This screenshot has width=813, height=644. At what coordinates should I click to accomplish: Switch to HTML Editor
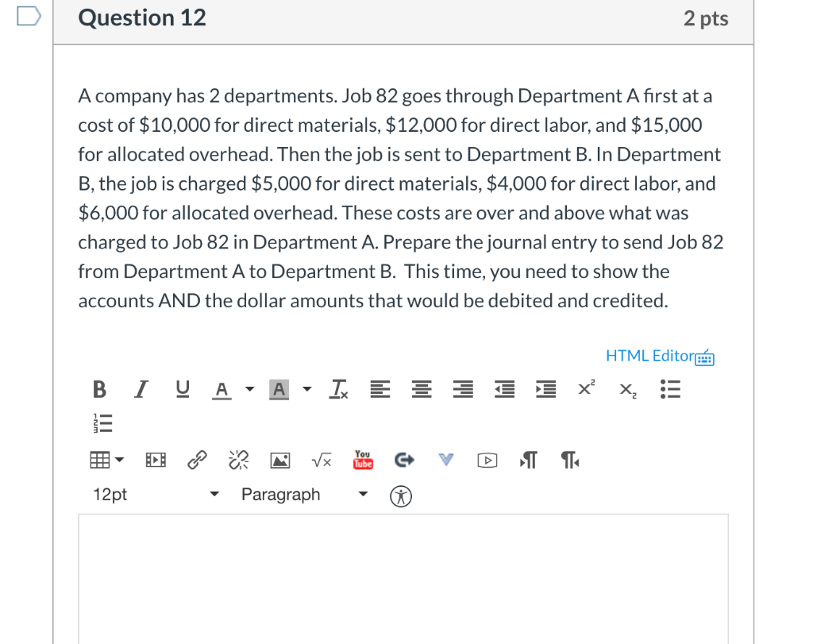650,356
